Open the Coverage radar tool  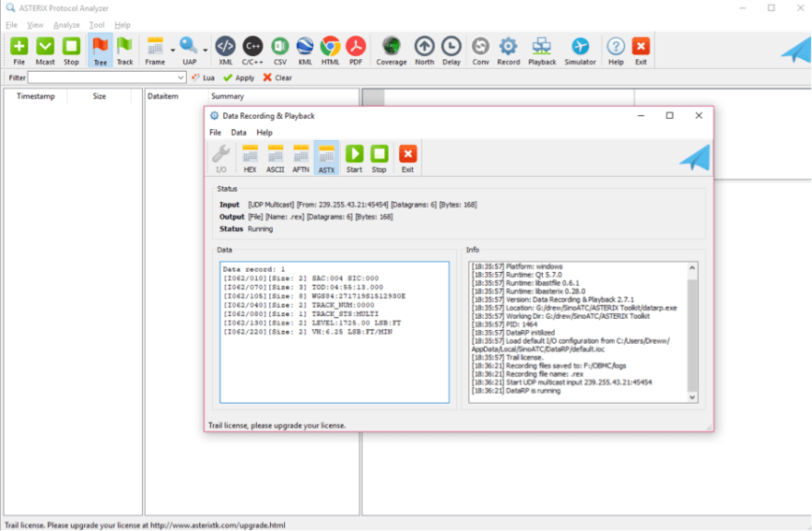[391, 50]
